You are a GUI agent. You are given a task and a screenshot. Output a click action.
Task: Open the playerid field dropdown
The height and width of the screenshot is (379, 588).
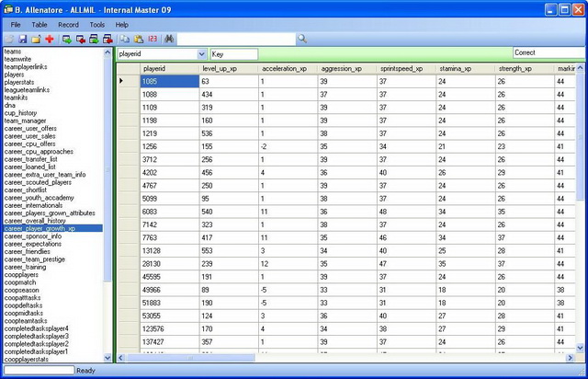pos(202,54)
